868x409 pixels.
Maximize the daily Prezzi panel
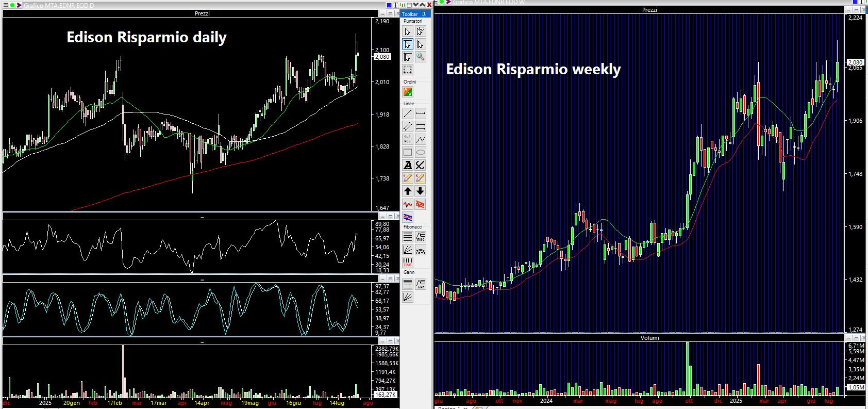[390, 13]
